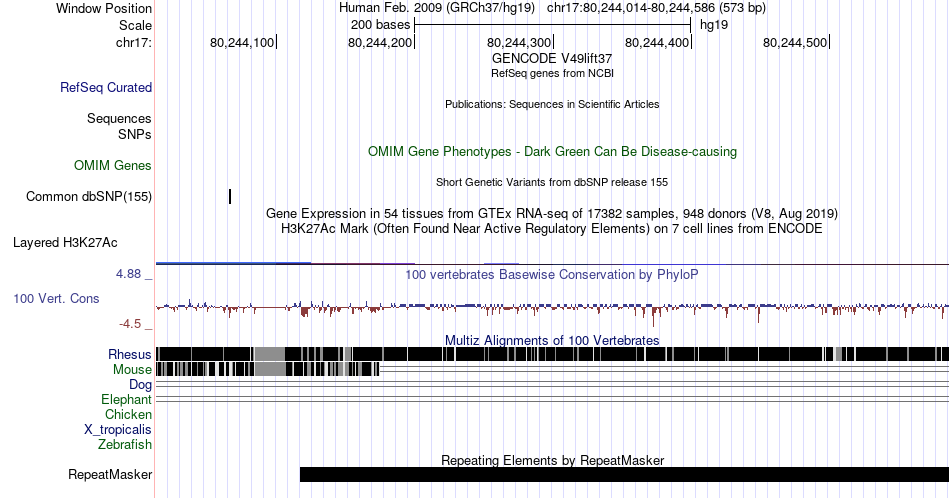Select the Zebrafish alignment label

pos(125,444)
